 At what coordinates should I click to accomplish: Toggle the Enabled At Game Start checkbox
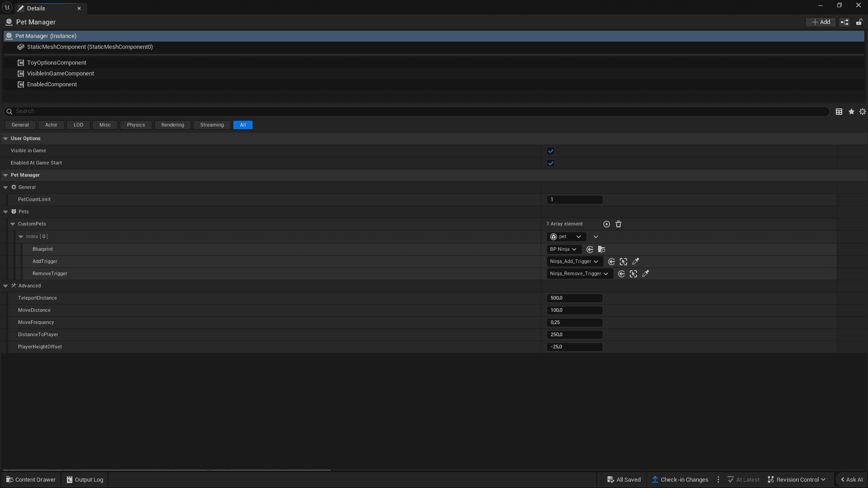coord(551,163)
